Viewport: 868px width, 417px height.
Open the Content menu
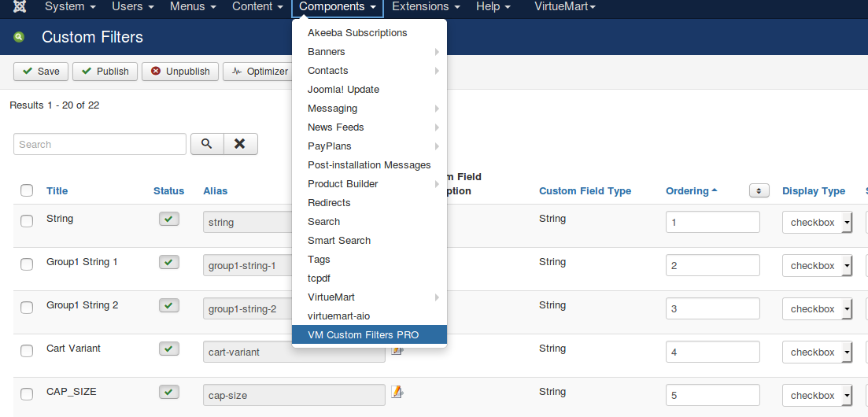tap(257, 6)
